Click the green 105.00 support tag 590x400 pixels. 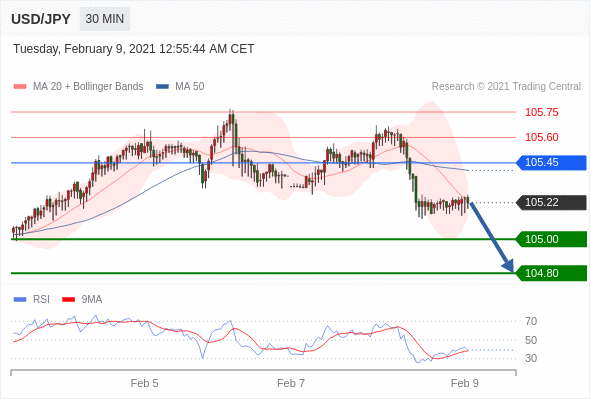tap(551, 239)
